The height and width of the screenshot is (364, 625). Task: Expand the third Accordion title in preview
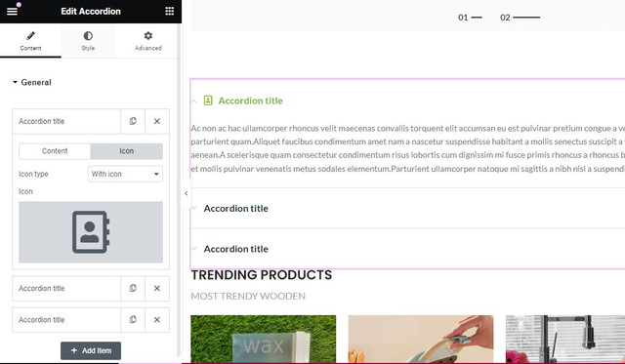coord(236,249)
